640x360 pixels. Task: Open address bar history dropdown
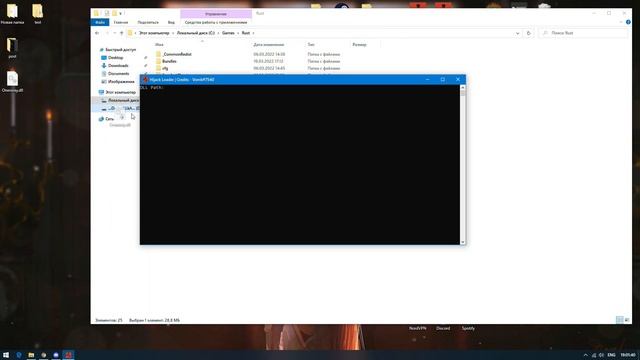pos(518,33)
